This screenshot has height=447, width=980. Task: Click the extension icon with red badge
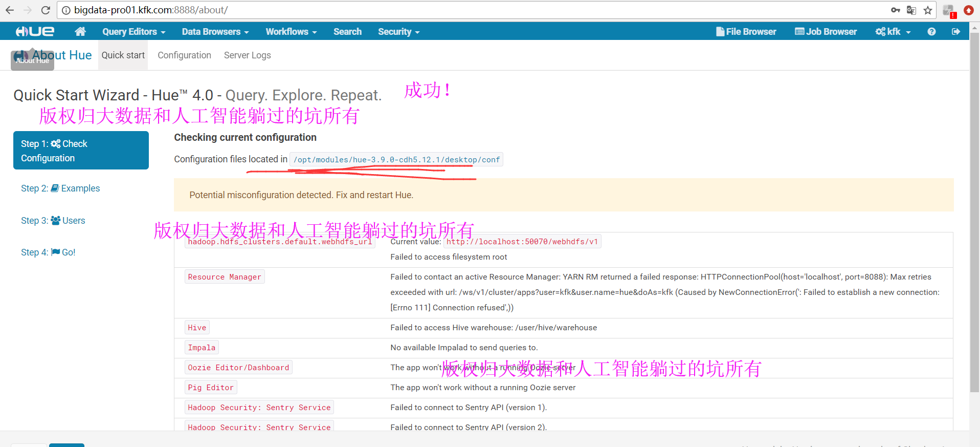pyautogui.click(x=949, y=11)
